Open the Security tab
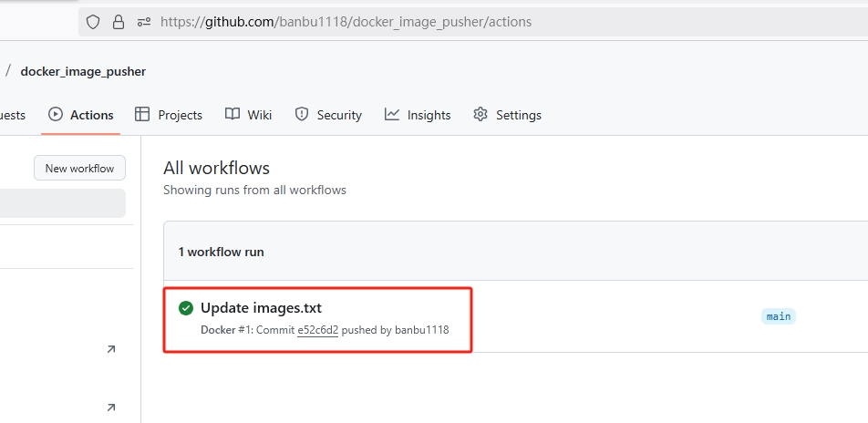The width and height of the screenshot is (868, 423). [x=328, y=115]
